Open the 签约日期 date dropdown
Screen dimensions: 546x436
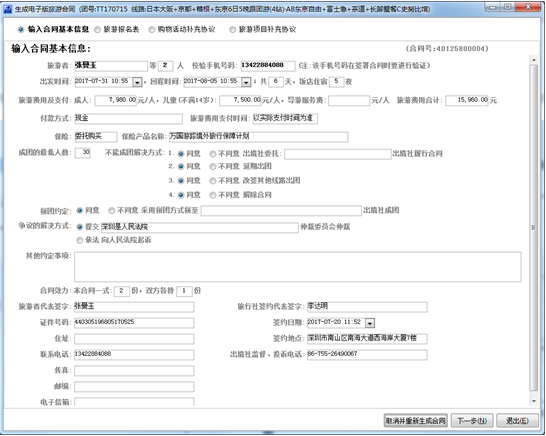pyautogui.click(x=370, y=323)
